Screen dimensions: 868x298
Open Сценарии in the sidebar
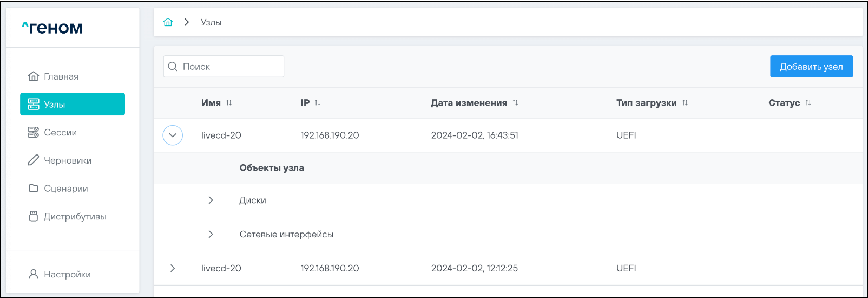[65, 189]
